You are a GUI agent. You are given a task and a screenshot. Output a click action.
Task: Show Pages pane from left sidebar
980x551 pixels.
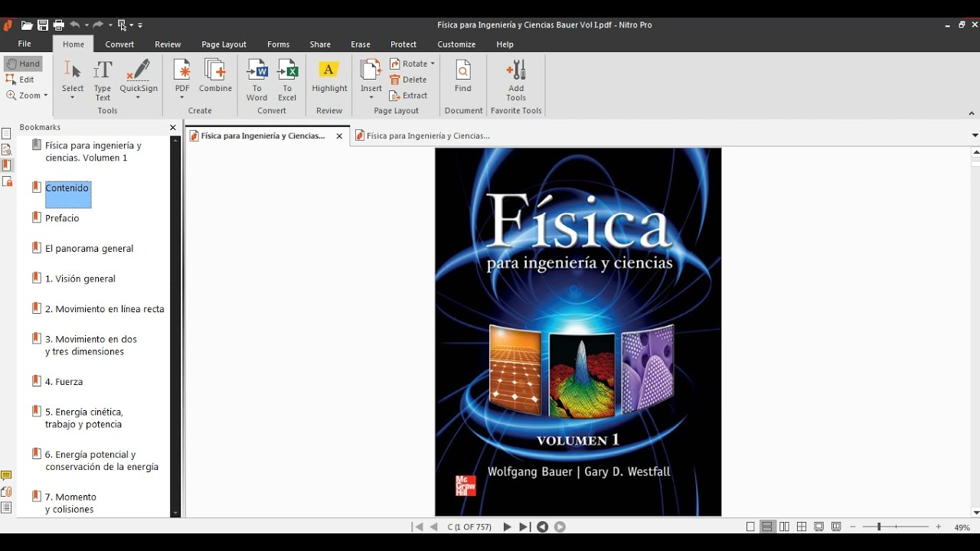[x=7, y=134]
